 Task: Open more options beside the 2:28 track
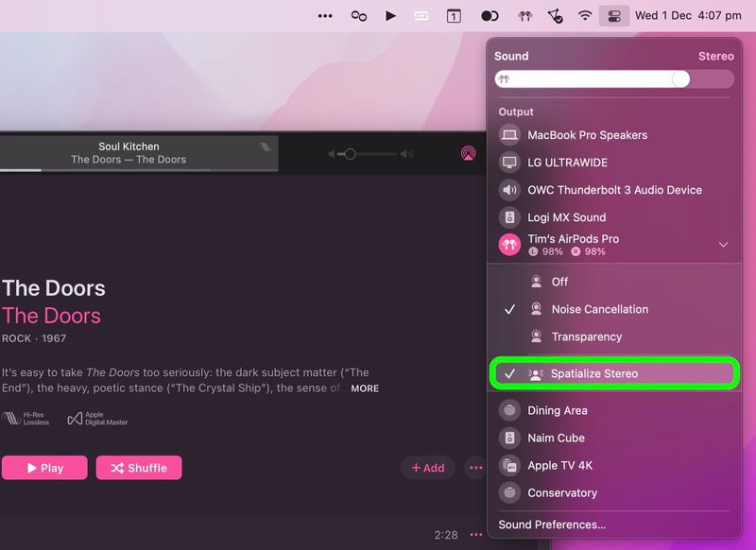point(476,535)
